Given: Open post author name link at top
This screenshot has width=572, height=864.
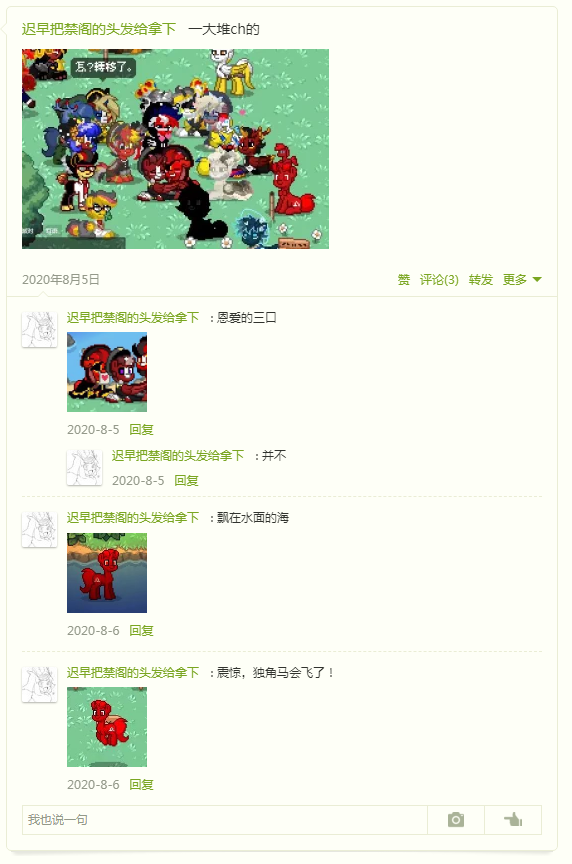Looking at the screenshot, I should point(99,29).
